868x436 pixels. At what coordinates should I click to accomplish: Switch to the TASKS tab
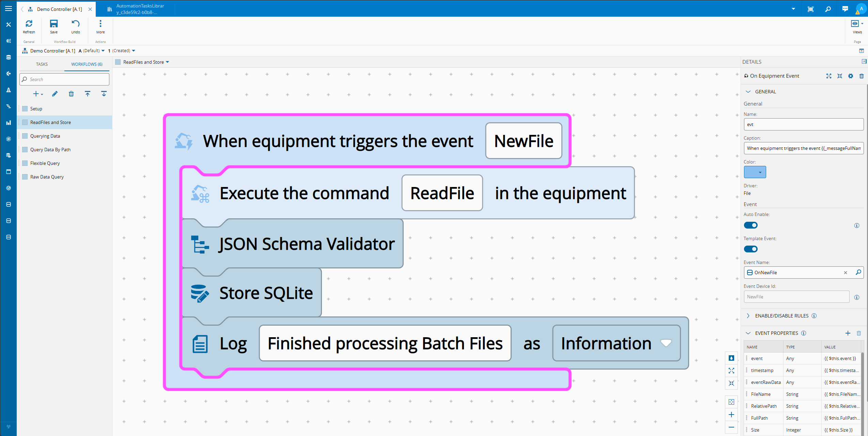click(42, 64)
